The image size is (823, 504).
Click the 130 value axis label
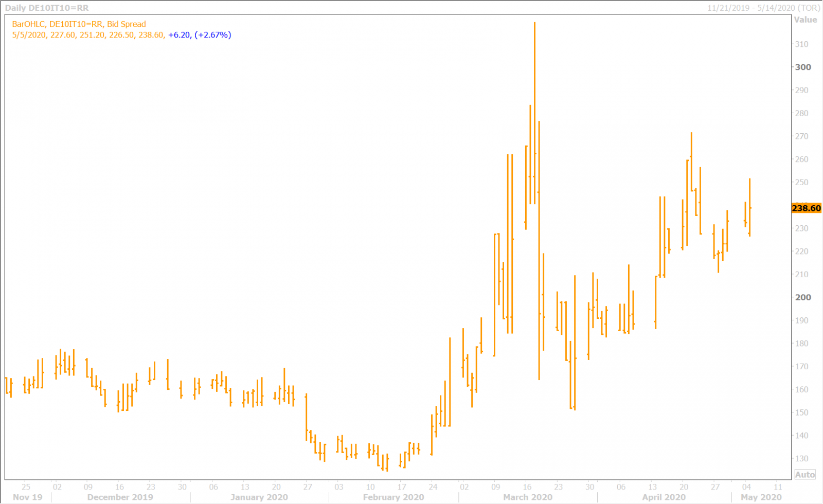(801, 459)
